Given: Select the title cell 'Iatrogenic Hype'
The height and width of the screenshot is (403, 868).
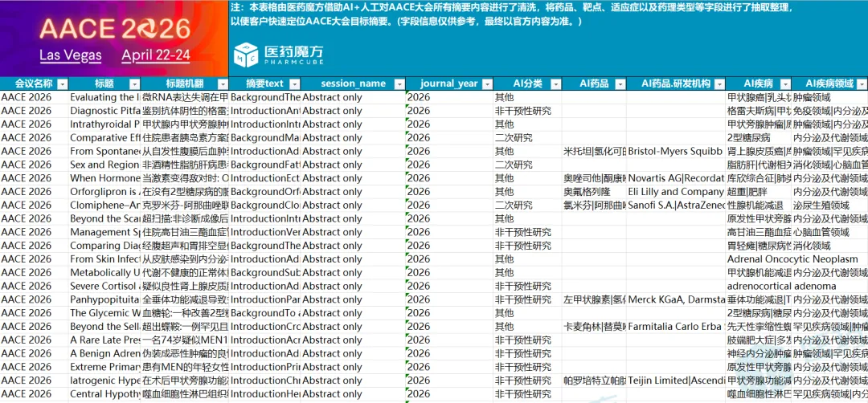Looking at the screenshot, I should (x=105, y=381).
